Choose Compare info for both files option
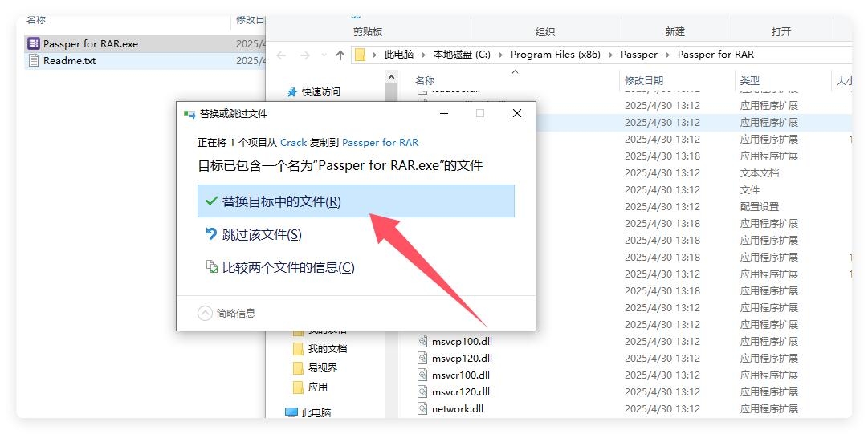The width and height of the screenshot is (868, 434). 288,268
